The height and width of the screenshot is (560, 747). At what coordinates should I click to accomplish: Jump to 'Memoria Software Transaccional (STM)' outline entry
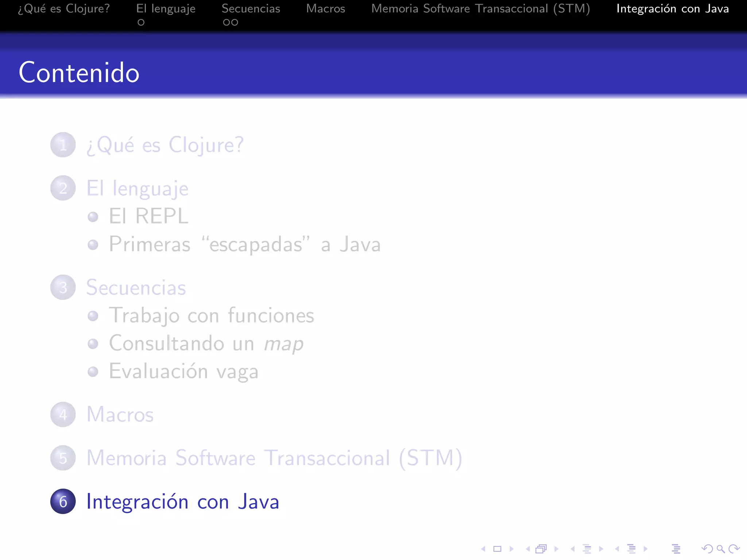point(275,458)
